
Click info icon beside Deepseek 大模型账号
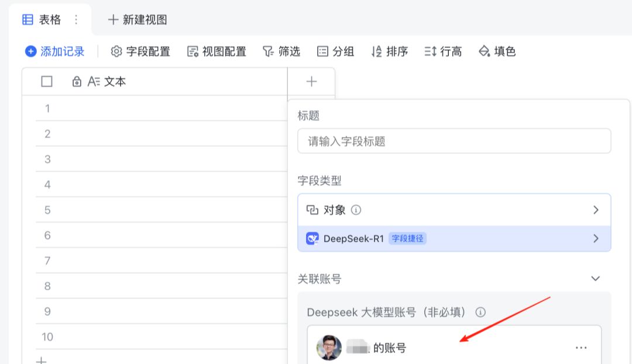pyautogui.click(x=481, y=312)
